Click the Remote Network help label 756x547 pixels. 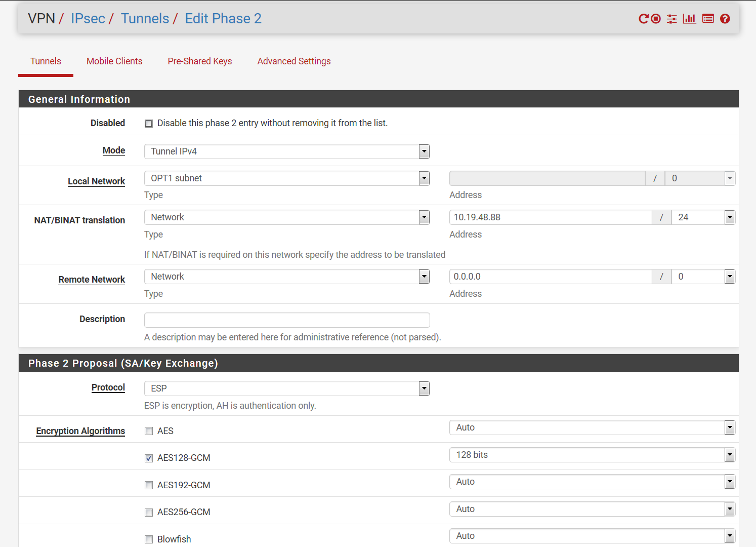(x=92, y=280)
